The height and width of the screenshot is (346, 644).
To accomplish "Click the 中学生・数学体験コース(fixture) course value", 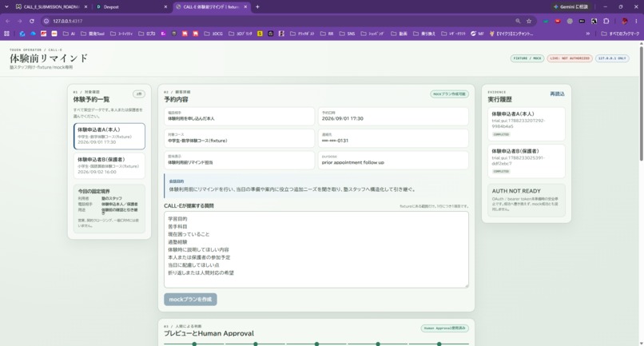I will pos(197,141).
